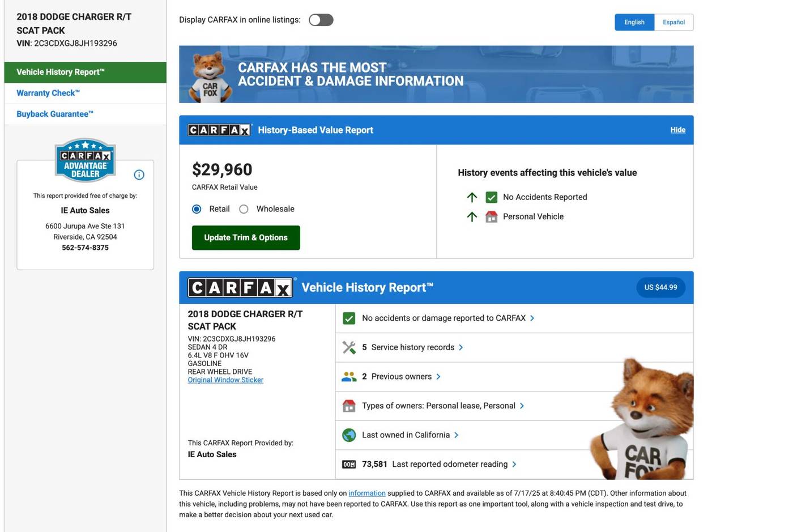Click the up arrow next to No Accidents Reported

point(472,197)
